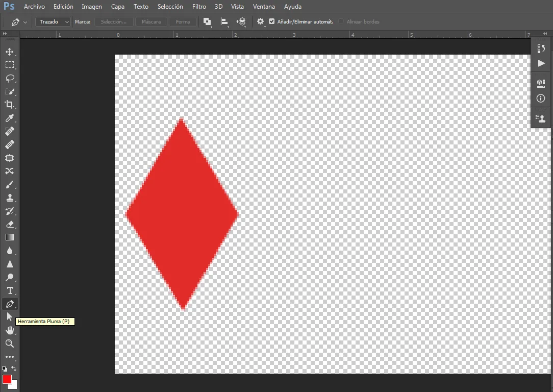Select the Patch tool icon

click(10, 158)
